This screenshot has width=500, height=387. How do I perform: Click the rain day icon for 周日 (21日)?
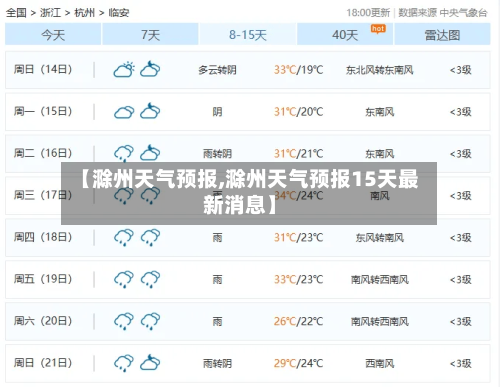tap(124, 363)
